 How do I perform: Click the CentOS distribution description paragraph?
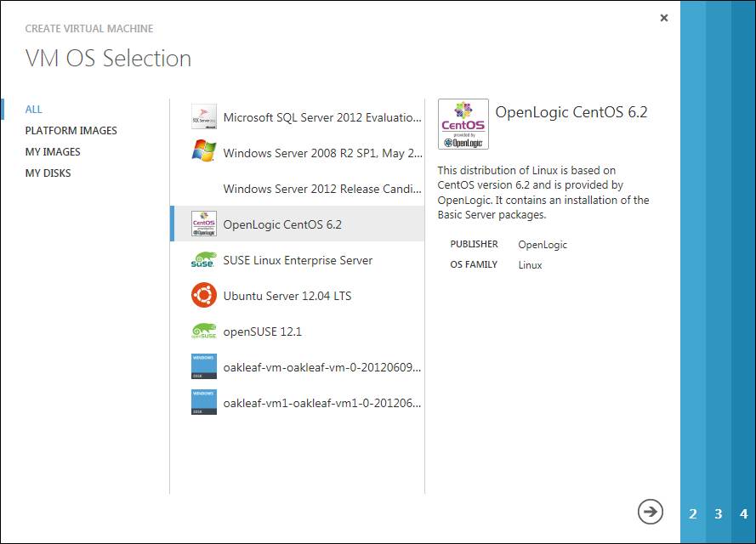tap(543, 193)
